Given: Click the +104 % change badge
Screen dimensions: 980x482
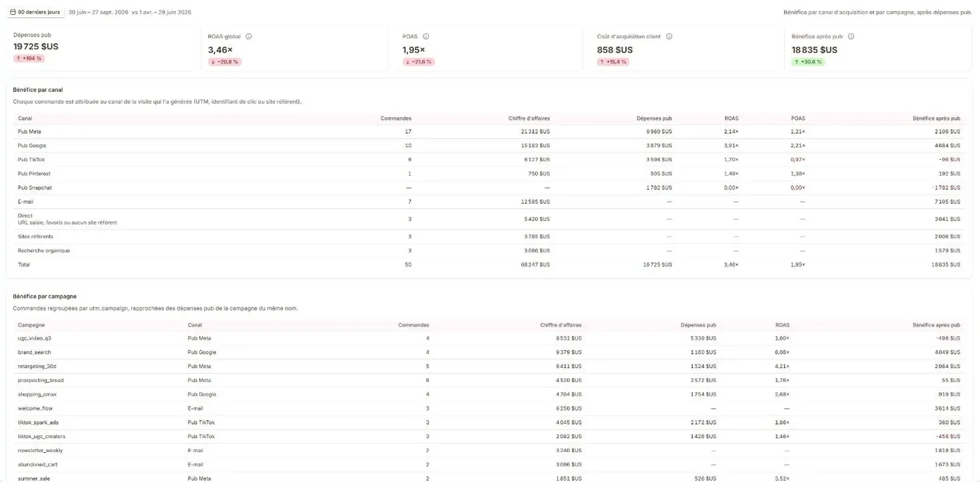Looking at the screenshot, I should [29, 59].
